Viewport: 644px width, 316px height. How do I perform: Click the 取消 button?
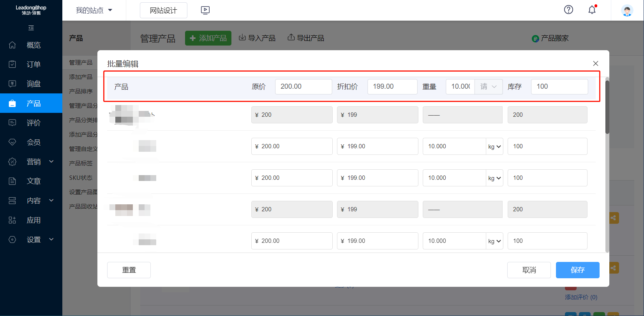pyautogui.click(x=529, y=270)
